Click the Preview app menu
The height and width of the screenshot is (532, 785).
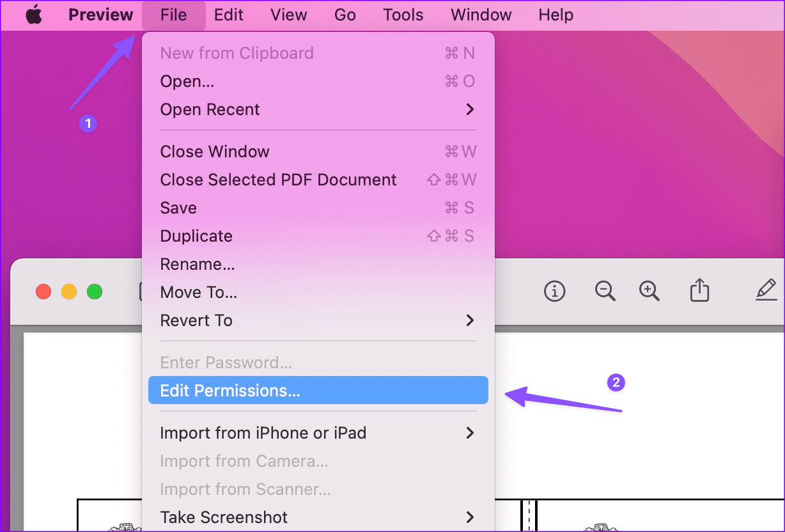tap(101, 15)
